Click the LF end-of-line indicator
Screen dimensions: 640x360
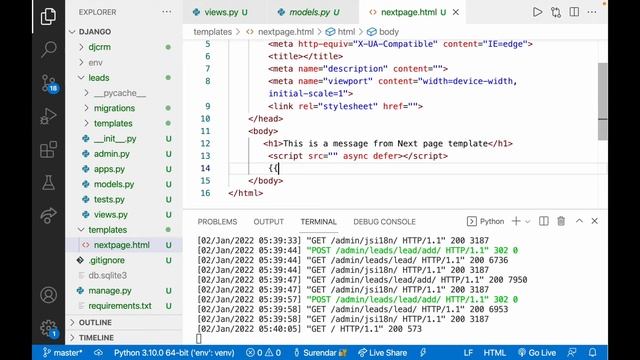(x=468, y=353)
